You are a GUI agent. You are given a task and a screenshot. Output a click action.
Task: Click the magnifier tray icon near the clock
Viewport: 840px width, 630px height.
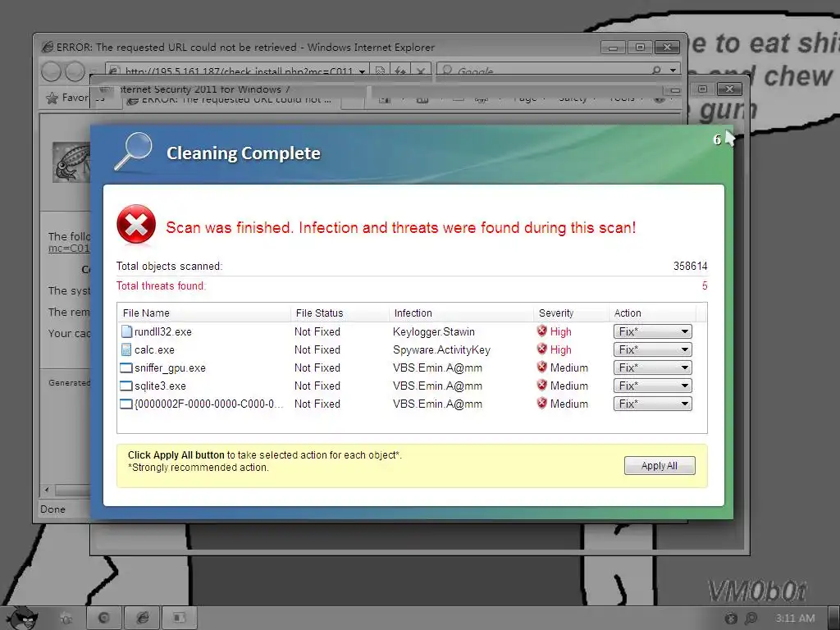click(751, 619)
